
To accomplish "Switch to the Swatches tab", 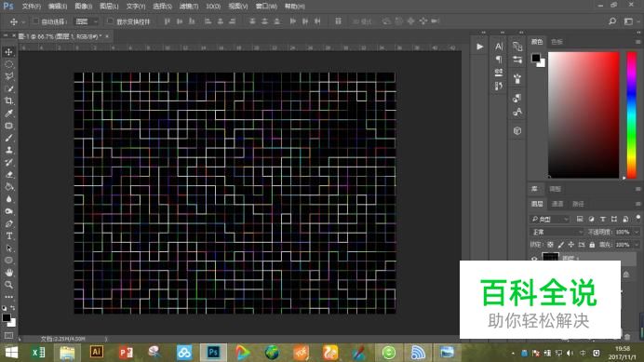I will [x=557, y=42].
